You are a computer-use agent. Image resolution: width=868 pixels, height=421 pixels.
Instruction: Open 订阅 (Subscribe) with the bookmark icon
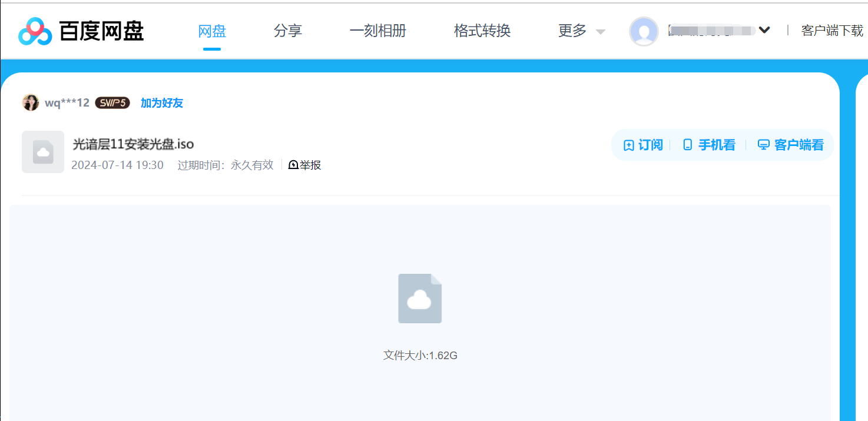coord(628,145)
